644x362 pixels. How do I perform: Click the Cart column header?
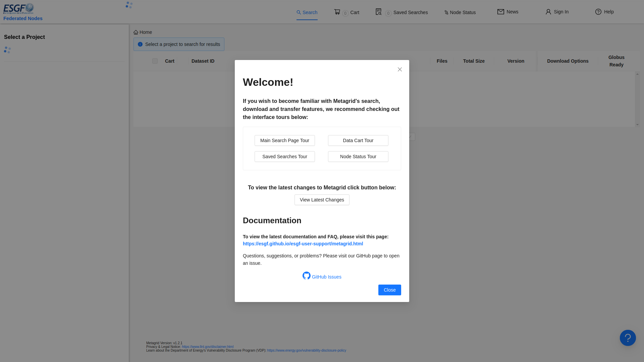(170, 61)
